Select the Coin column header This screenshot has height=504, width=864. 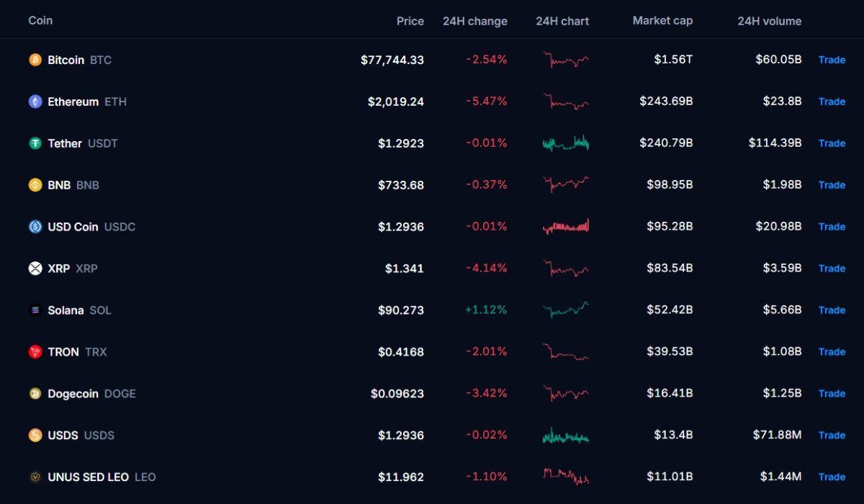[x=40, y=20]
